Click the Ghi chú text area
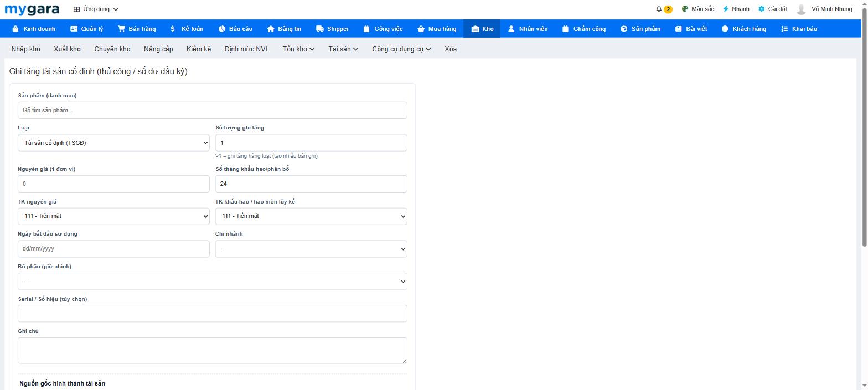868x390 pixels. 213,351
